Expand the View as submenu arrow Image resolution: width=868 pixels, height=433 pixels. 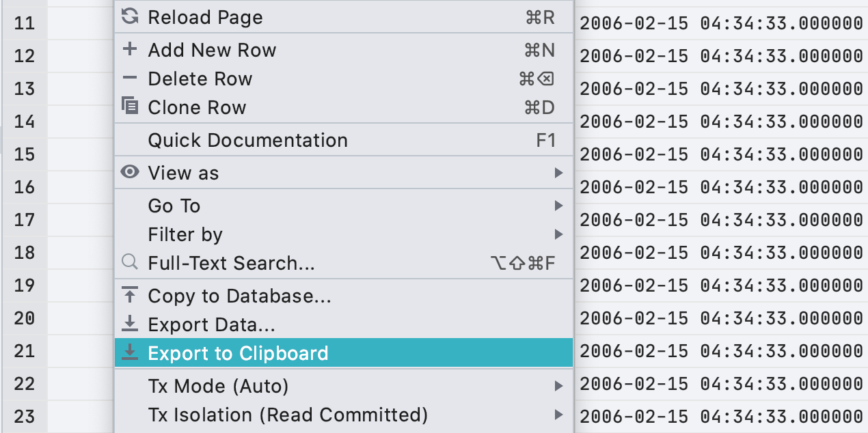coord(558,173)
